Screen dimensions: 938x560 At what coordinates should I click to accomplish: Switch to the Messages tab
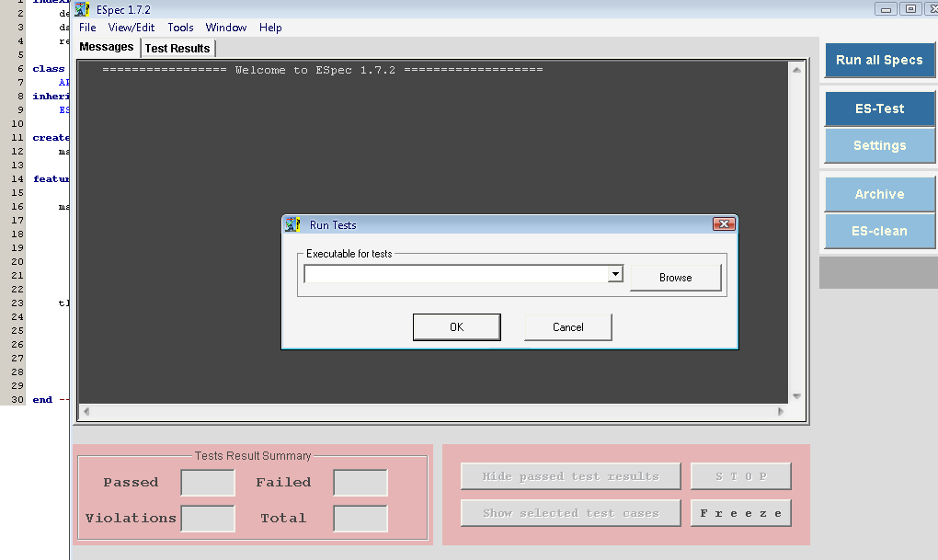pyautogui.click(x=107, y=47)
